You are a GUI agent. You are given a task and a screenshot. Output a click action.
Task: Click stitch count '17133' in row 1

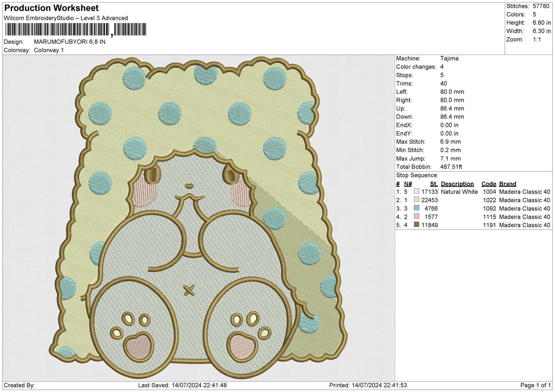430,192
